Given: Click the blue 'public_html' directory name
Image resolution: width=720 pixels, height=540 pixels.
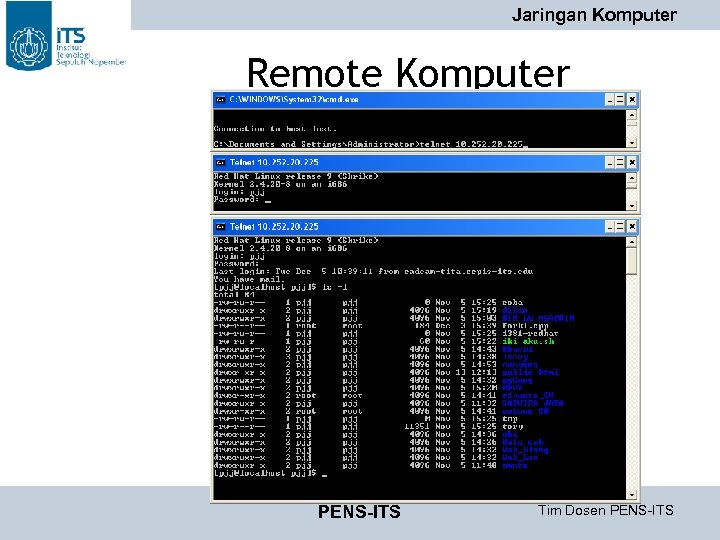Looking at the screenshot, I should [530, 372].
